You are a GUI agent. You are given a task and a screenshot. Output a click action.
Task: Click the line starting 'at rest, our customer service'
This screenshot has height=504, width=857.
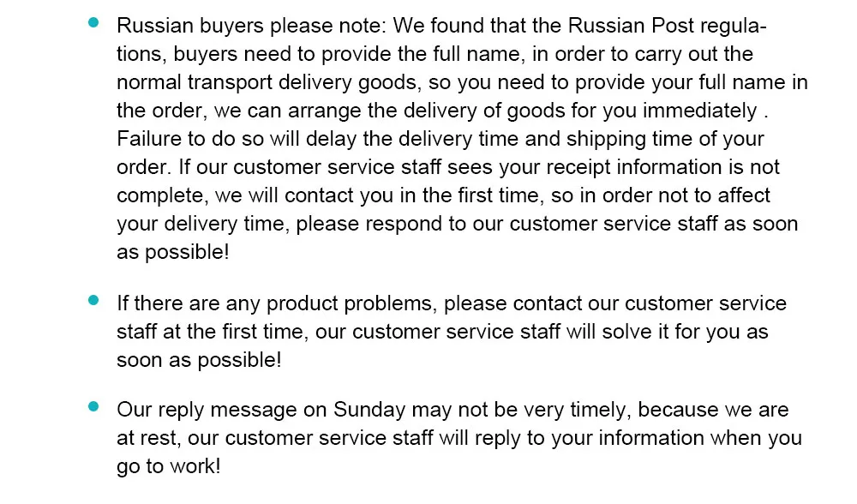[x=459, y=438]
